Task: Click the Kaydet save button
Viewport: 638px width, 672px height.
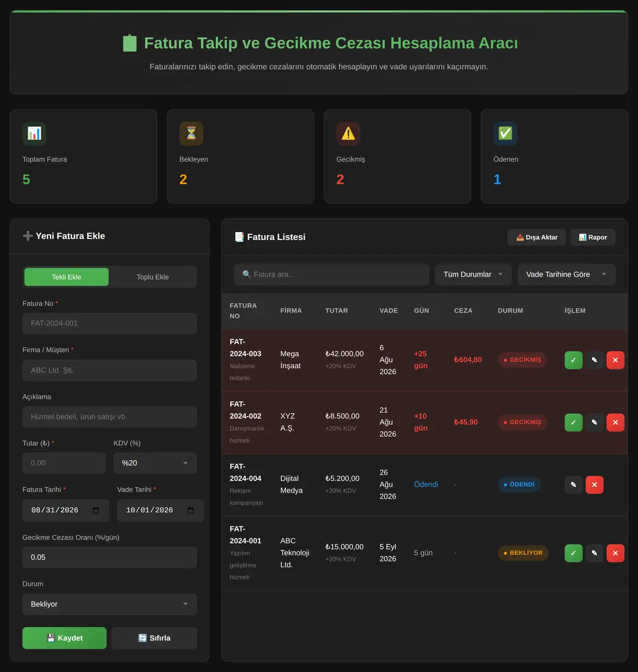Action: 64,638
